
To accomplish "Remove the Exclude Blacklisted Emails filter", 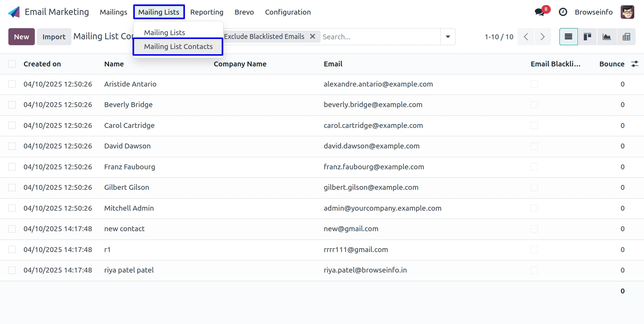I will coord(313,37).
